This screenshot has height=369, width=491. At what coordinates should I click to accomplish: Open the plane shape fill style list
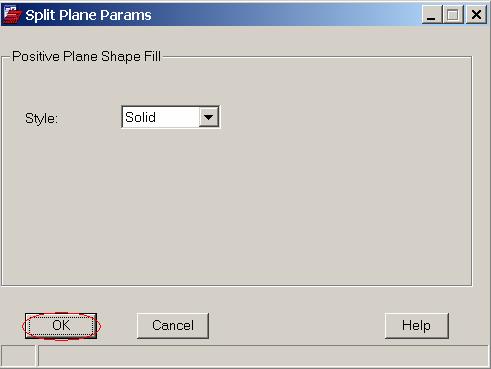[170, 117]
